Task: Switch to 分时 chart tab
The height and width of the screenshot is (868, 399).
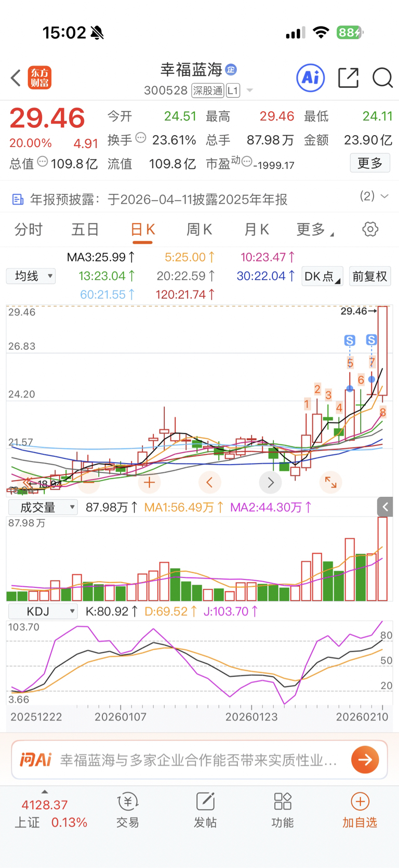Action: click(29, 229)
